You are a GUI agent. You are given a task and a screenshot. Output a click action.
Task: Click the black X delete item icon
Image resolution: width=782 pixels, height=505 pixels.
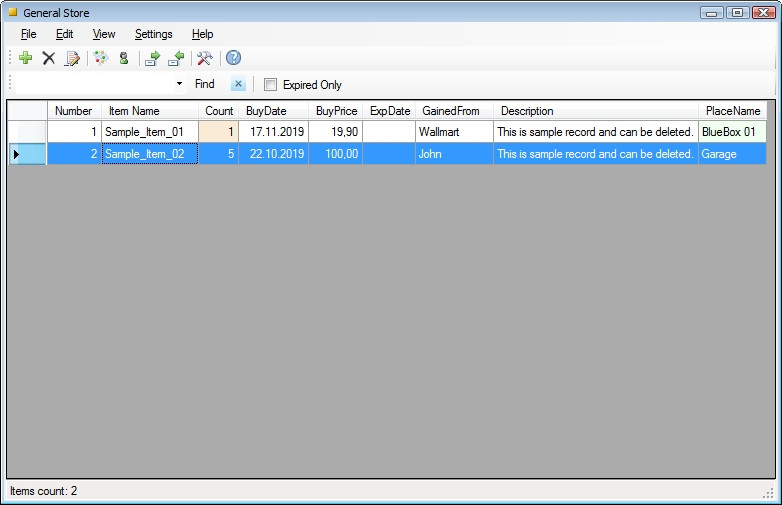click(48, 58)
